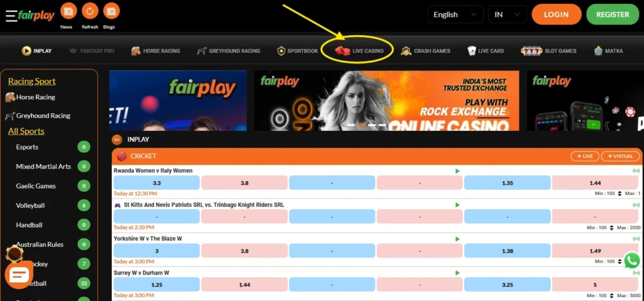
Task: Select Handball in the sidebar
Action: pos(29,225)
